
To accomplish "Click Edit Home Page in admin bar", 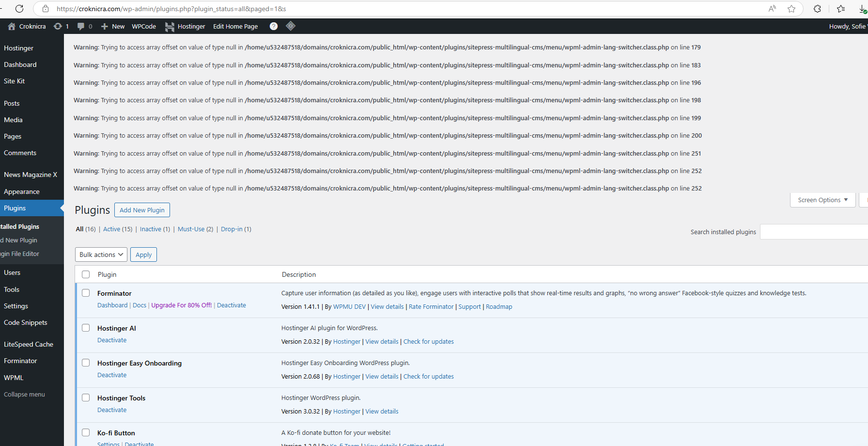I will pyautogui.click(x=235, y=26).
